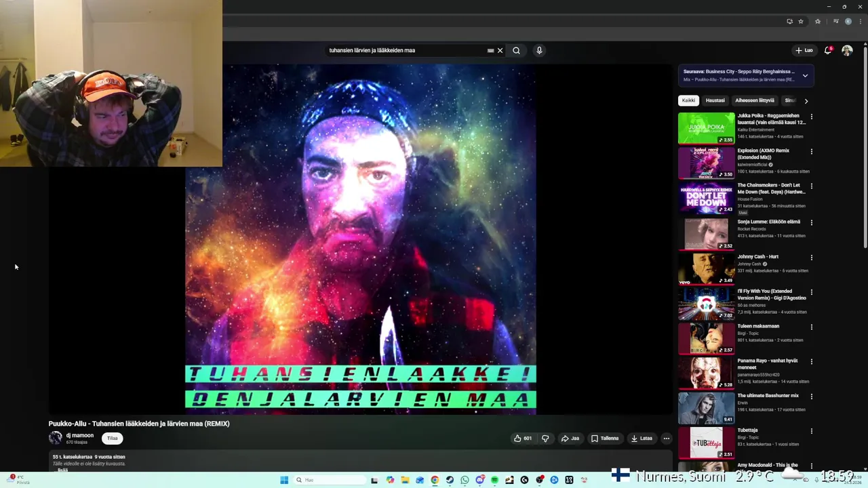Open options menu for I'll Fly With You
Screen dimensions: 868x488
click(x=812, y=292)
